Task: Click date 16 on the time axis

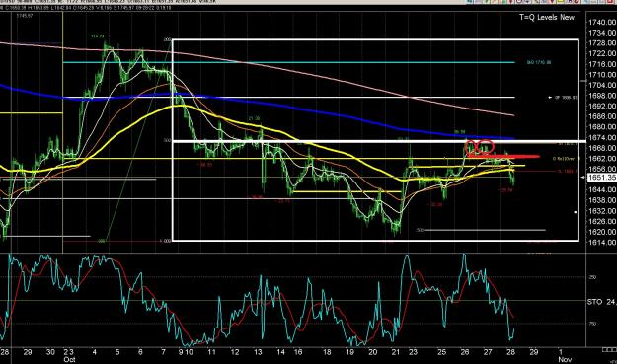Action: pyautogui.click(x=298, y=352)
